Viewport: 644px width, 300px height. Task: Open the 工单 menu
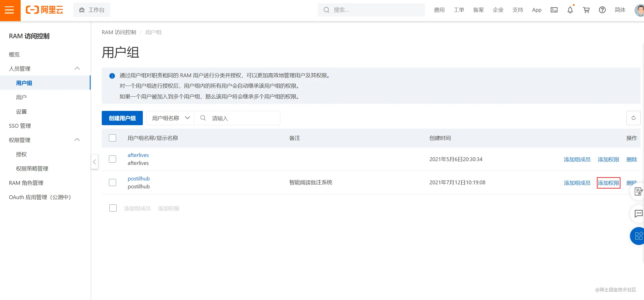click(459, 10)
